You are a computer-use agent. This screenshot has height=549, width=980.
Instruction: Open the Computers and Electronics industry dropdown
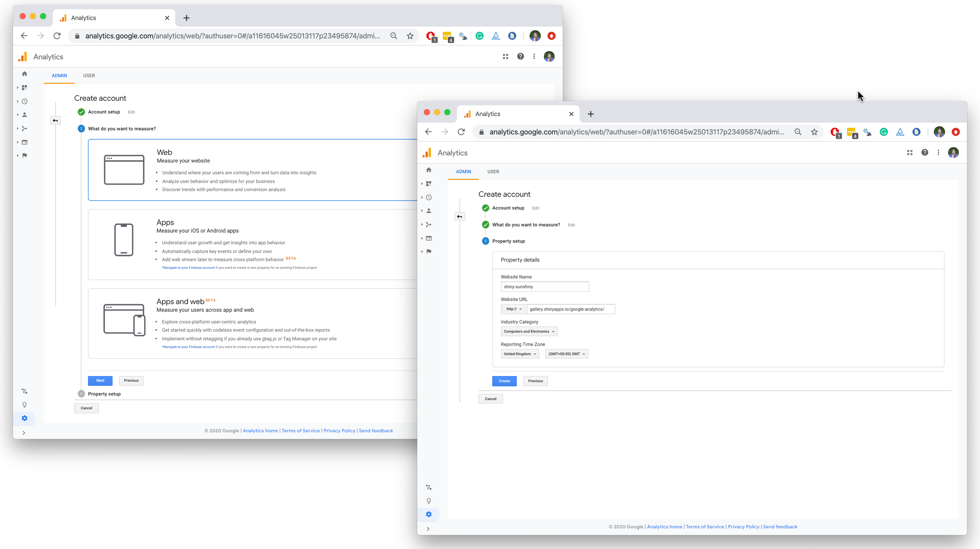click(529, 332)
